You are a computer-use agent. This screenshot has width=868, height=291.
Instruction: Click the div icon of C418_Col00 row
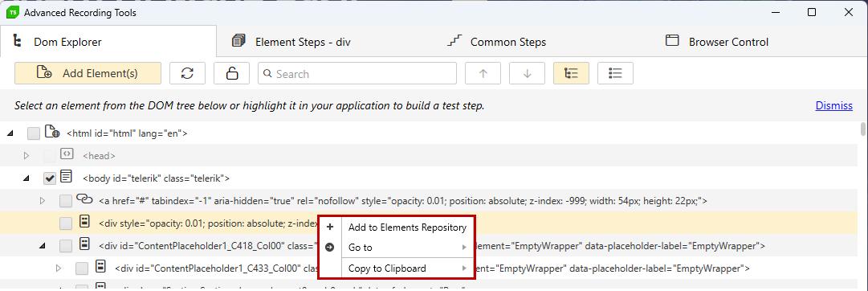tap(84, 244)
